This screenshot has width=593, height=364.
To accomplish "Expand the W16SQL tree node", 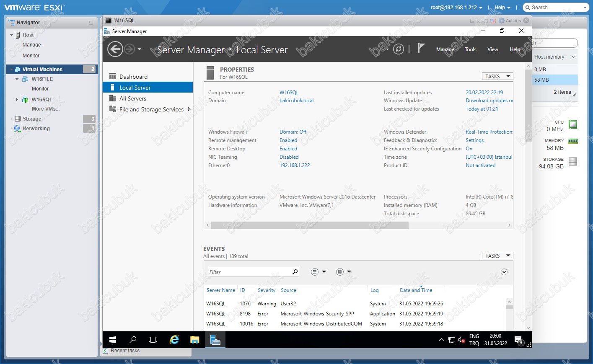I will click(x=17, y=100).
